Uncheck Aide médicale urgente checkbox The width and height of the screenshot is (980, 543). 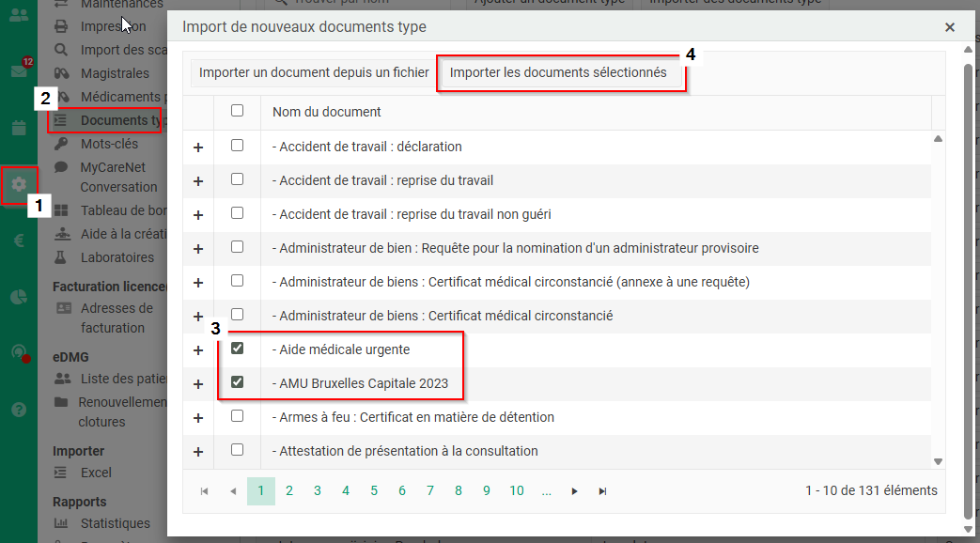coord(237,349)
